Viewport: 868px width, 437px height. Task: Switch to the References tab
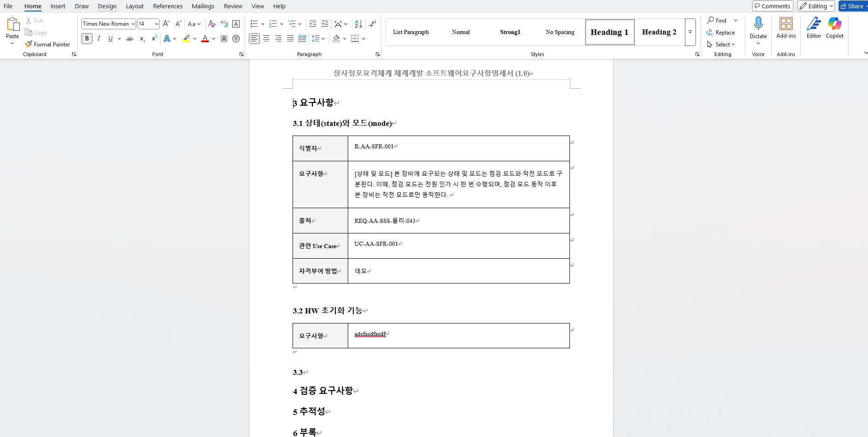click(x=167, y=6)
